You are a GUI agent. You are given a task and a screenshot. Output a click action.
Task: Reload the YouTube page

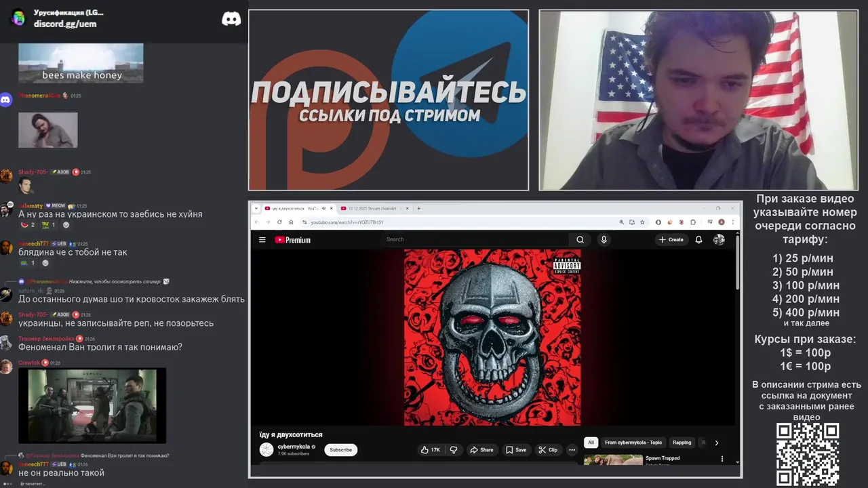(279, 222)
